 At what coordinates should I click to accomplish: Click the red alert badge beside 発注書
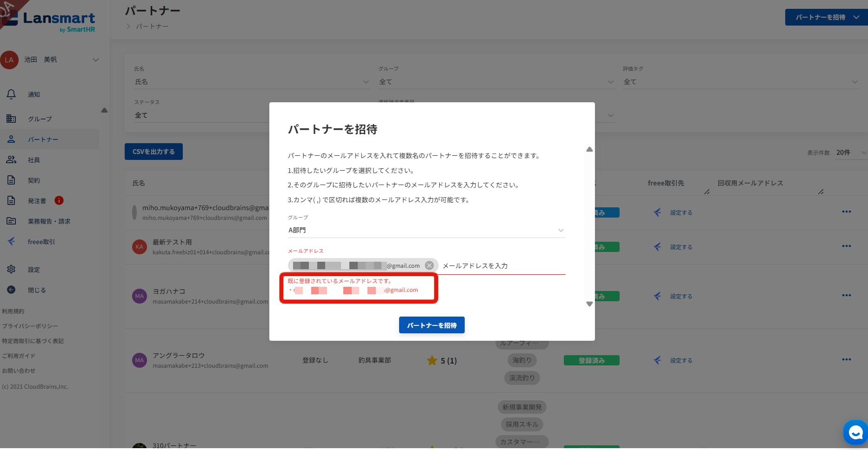59,200
